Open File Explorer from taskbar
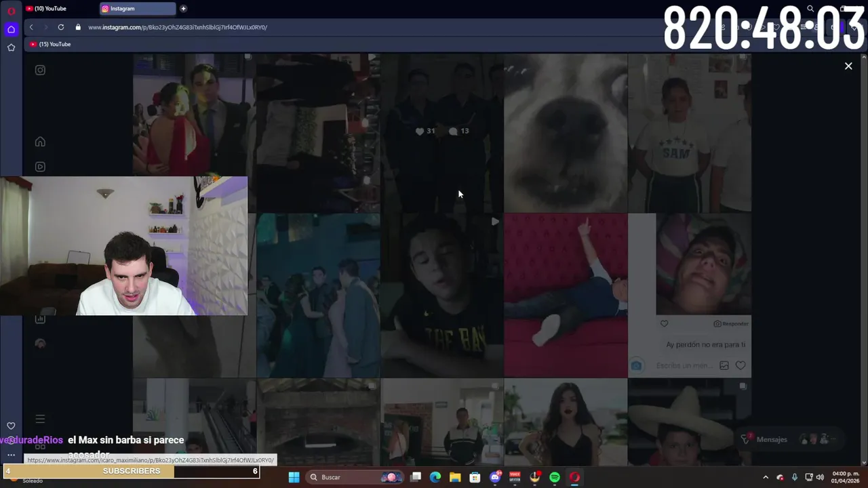 tap(455, 477)
